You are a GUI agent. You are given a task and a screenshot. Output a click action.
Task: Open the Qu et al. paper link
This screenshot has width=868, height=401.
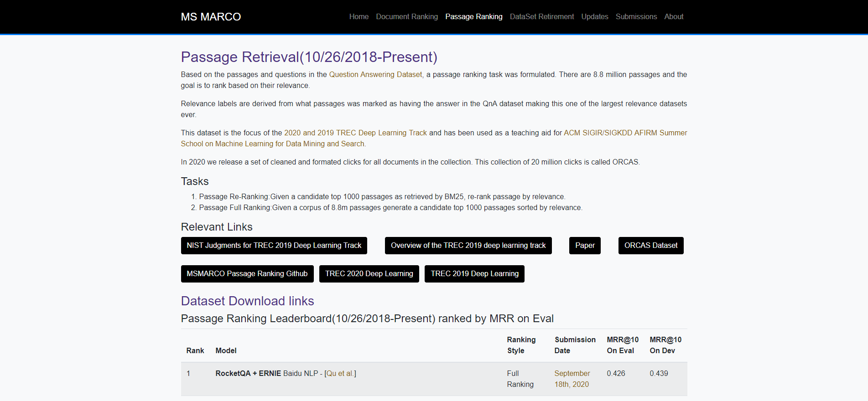[x=340, y=373]
